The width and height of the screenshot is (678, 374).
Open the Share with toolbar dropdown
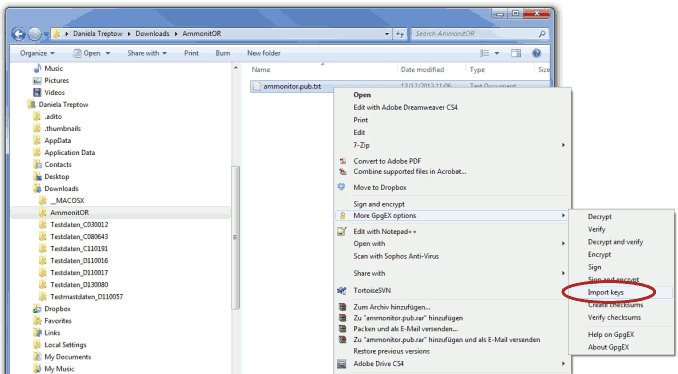pyautogui.click(x=147, y=53)
